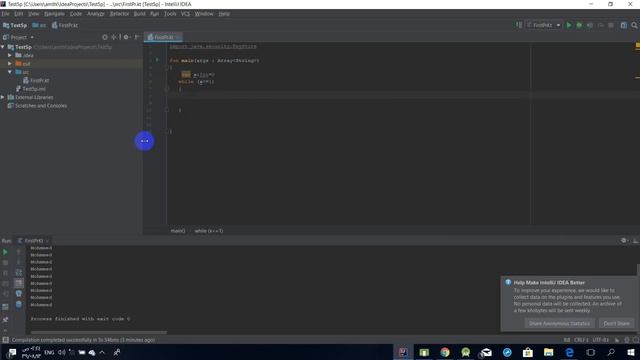Open the VCS menu

(x=185, y=14)
